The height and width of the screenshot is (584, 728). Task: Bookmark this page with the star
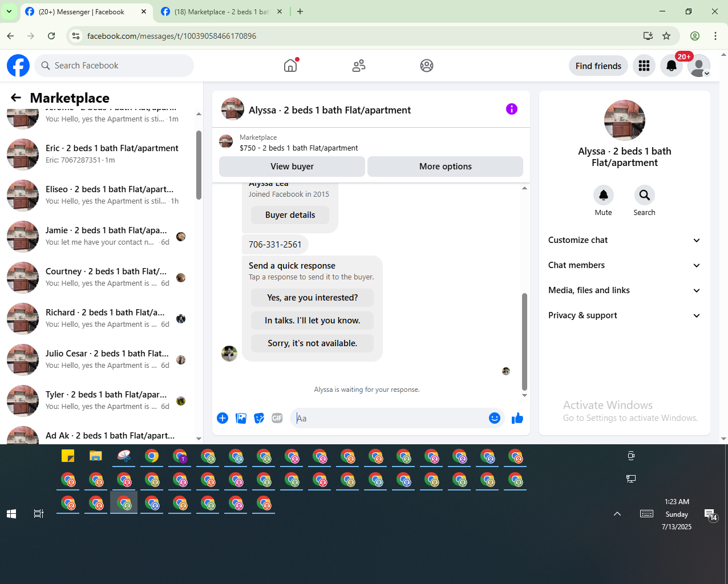point(666,36)
